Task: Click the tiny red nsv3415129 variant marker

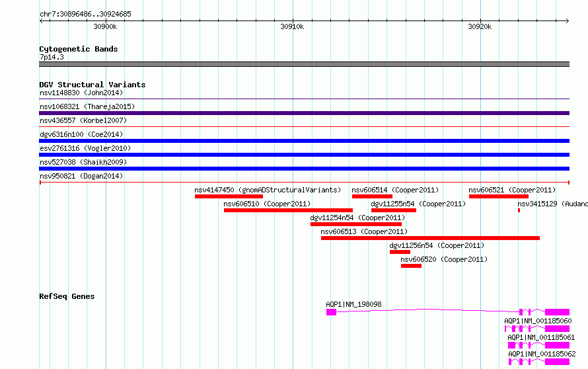Action: pyautogui.click(x=519, y=210)
